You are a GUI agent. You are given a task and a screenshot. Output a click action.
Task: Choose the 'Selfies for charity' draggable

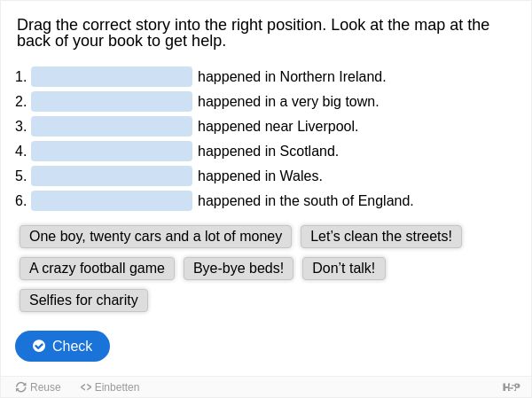pos(83,300)
